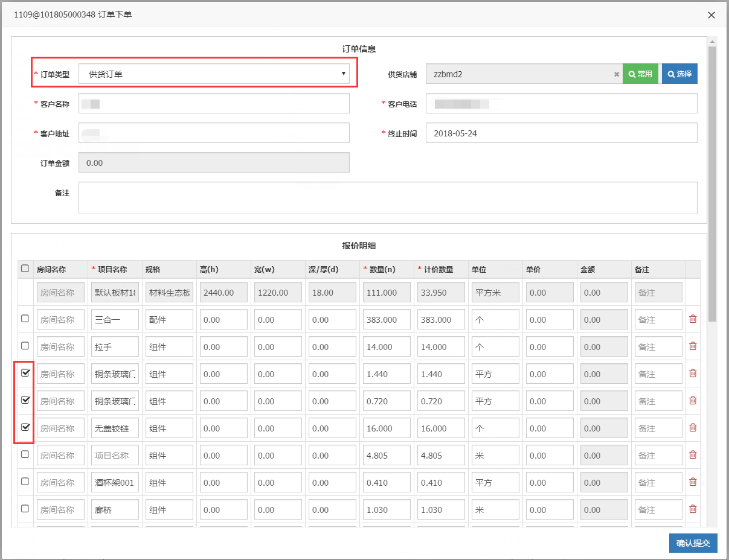Screen dimensions: 729x560
Task: Click the 房间名称 field in the 三合一 row
Action: (60, 320)
